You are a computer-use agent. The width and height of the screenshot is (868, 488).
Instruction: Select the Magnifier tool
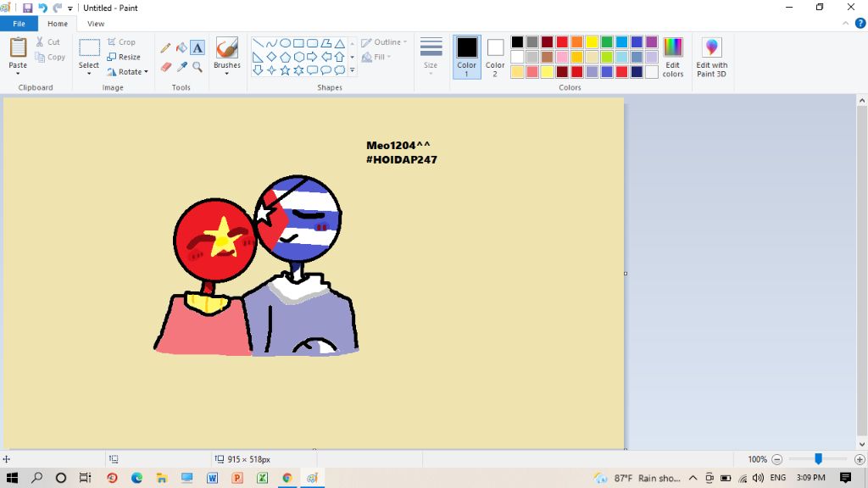[198, 67]
